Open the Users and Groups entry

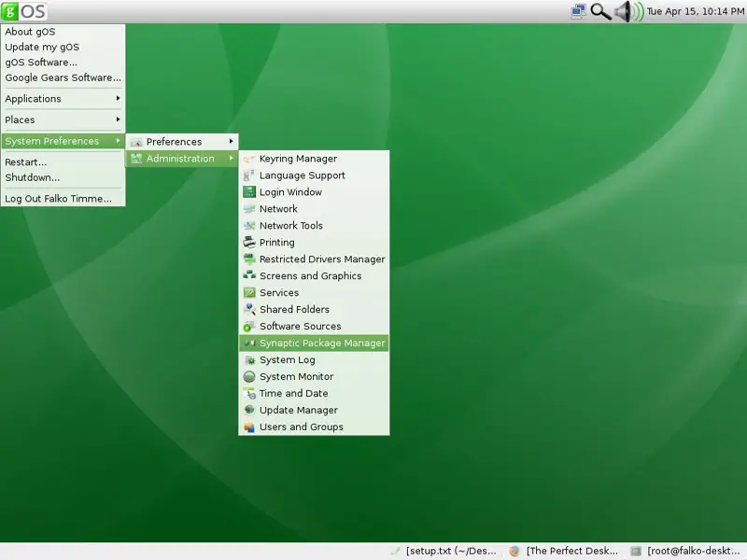(314, 427)
